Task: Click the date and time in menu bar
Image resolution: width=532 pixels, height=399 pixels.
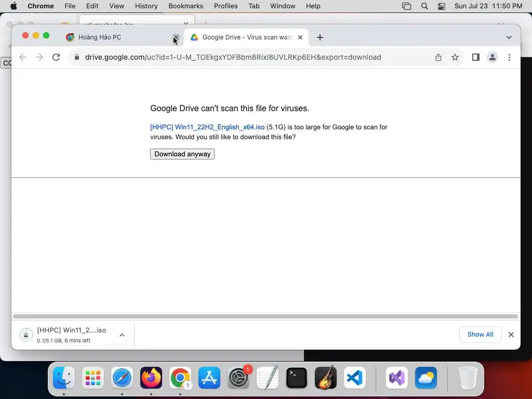Action: (x=488, y=6)
